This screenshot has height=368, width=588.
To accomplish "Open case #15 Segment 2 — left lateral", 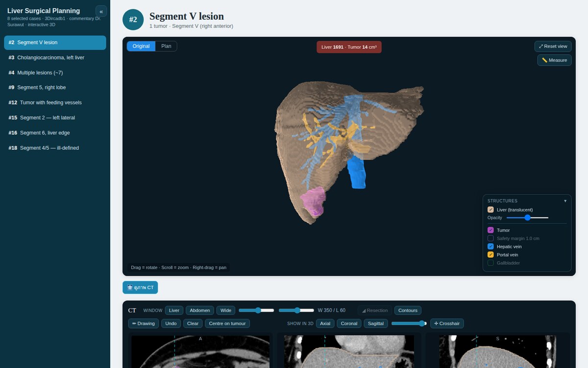I will (x=55, y=118).
